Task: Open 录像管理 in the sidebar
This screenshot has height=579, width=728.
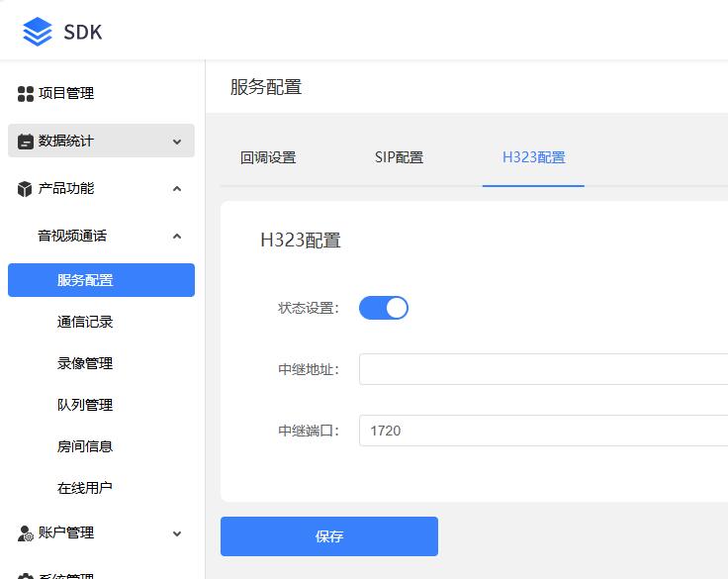Action: [85, 363]
